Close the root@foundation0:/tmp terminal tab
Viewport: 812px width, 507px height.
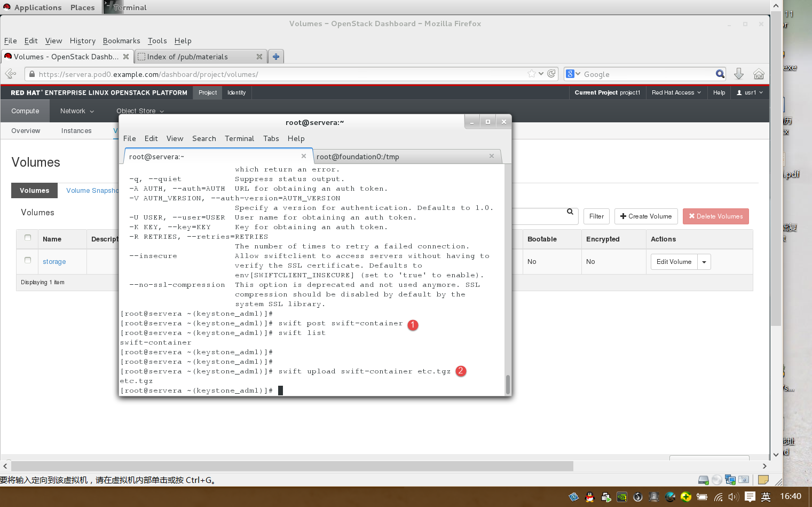[x=492, y=156]
